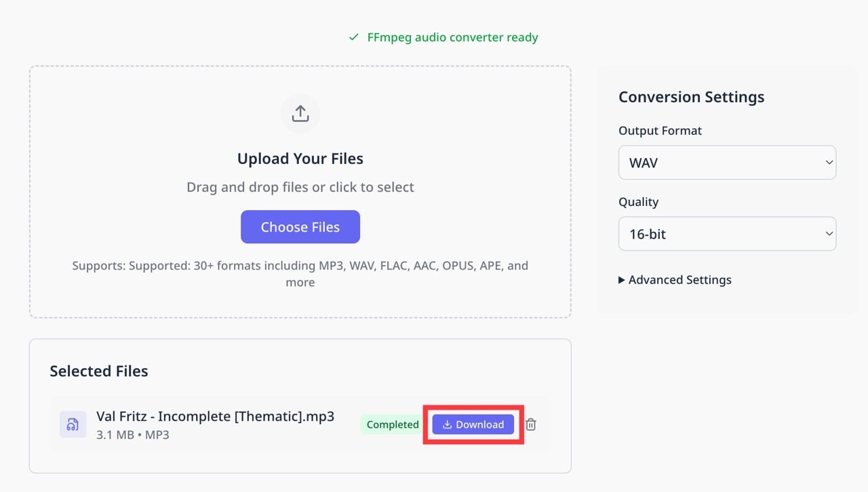The height and width of the screenshot is (492, 868).
Task: Expand the Advanced Settings section
Action: click(675, 280)
